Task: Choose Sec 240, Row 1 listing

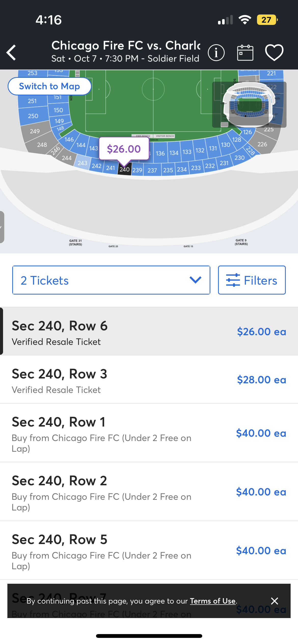Action: point(149,433)
